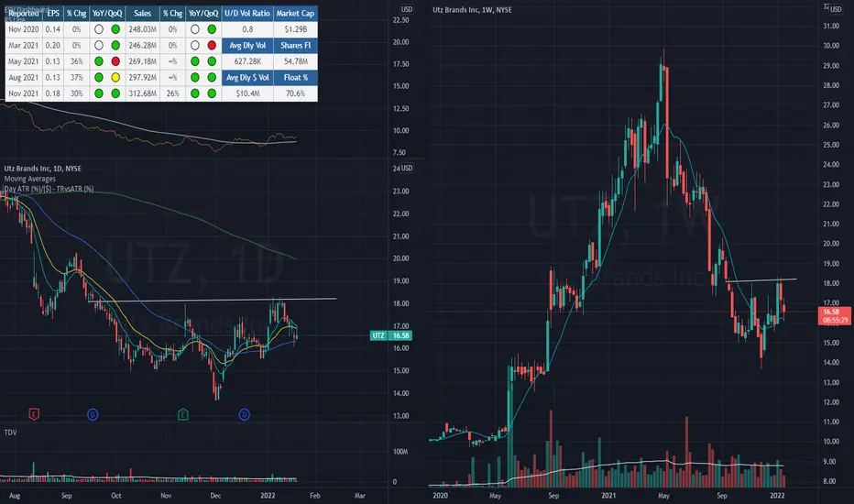
Task: Click the '312.68M' sales cell
Action: pos(143,93)
